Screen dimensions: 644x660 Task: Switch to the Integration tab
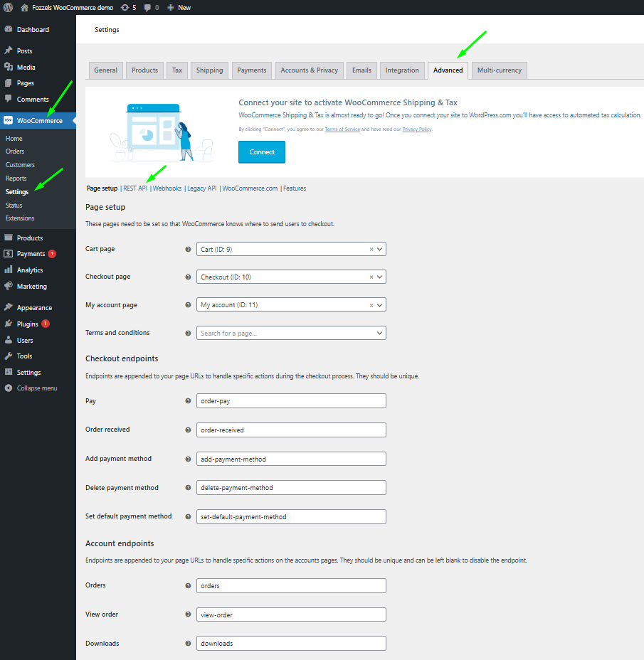point(402,70)
